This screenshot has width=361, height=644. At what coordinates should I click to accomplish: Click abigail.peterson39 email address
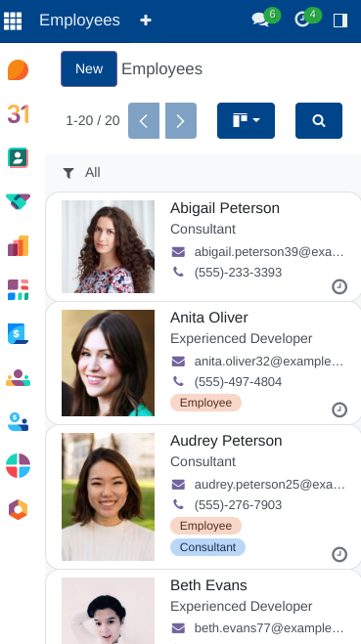point(269,252)
